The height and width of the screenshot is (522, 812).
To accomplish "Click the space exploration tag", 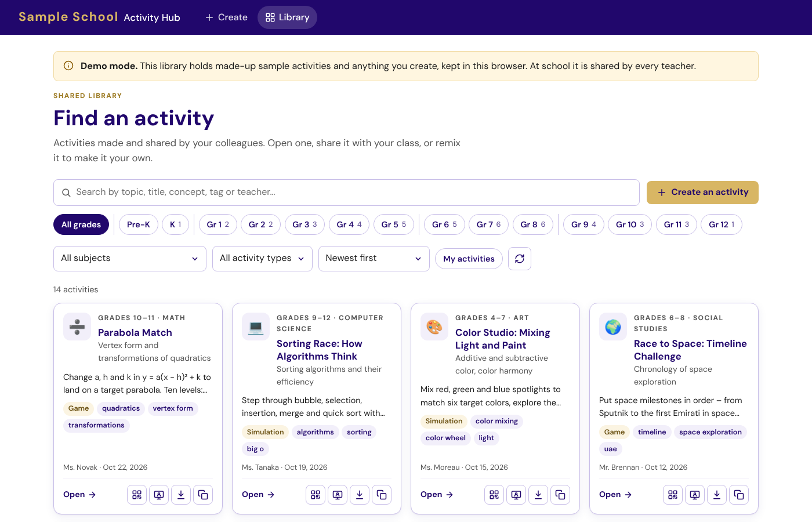I will (x=710, y=432).
